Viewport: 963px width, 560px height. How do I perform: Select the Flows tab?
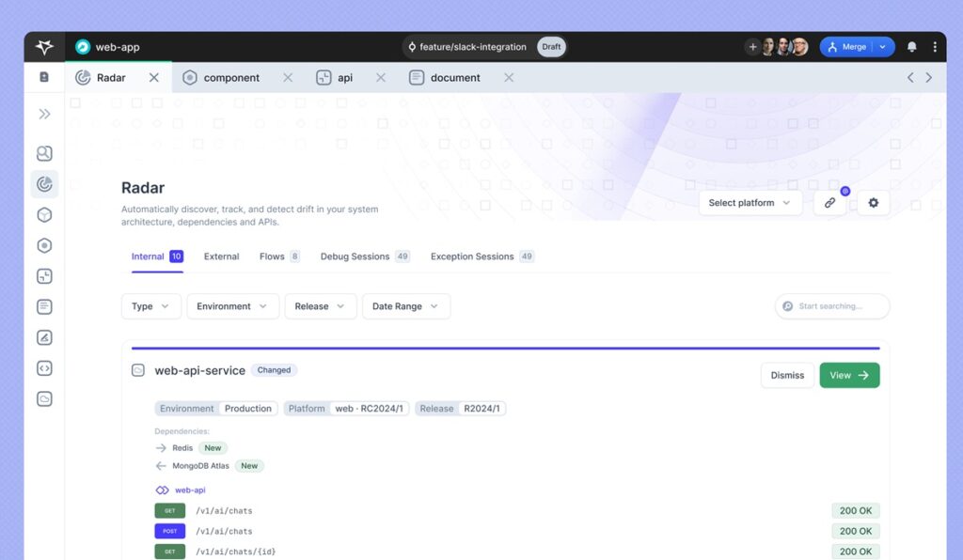pyautogui.click(x=279, y=257)
